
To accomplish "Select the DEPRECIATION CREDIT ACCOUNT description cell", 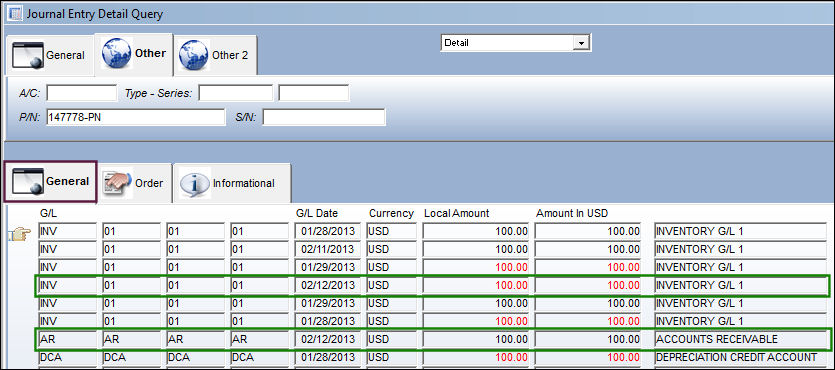I will [740, 357].
